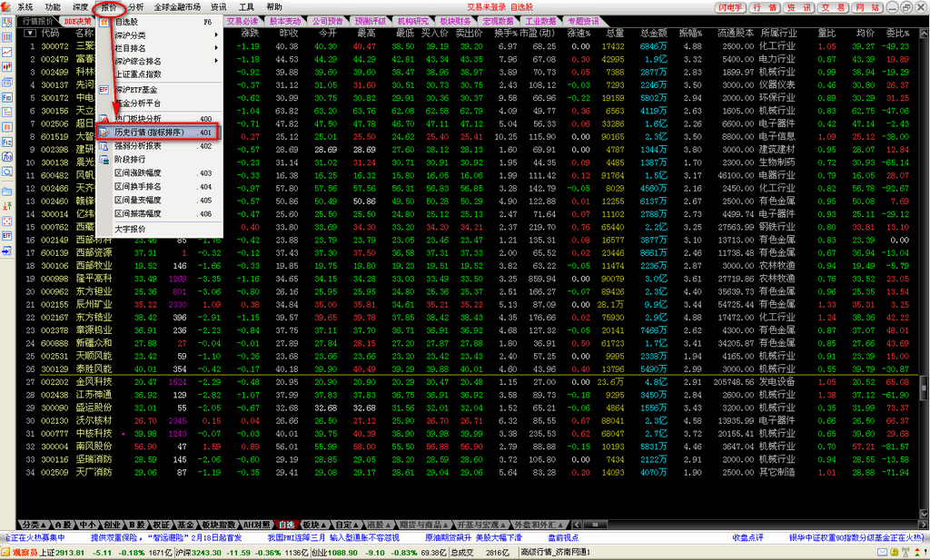Viewport: 930px width, 560px height.
Task: Click the formula f(x) sidebar icon
Action: tap(6, 157)
